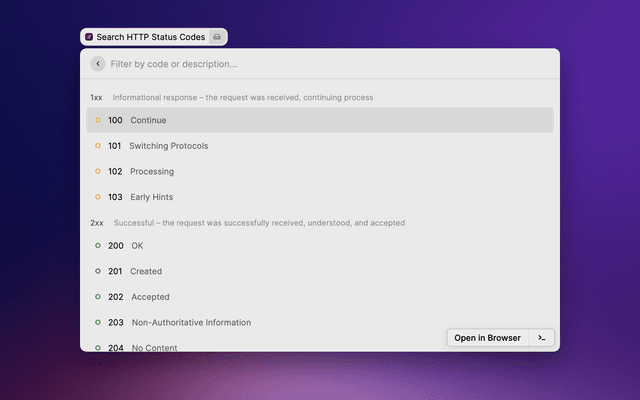Select the 103 Early Hints item
This screenshot has width=640, height=400.
320,197
